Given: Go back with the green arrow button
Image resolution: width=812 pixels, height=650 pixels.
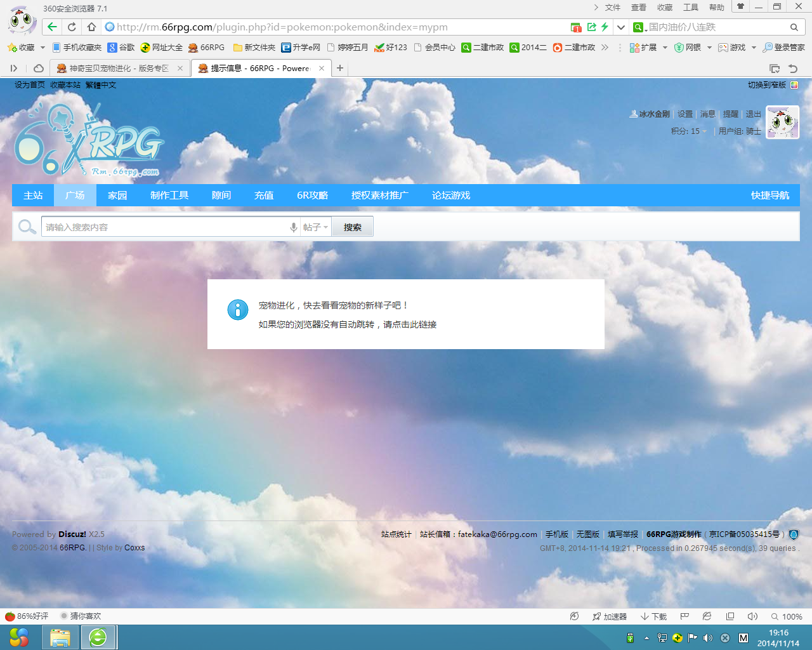Looking at the screenshot, I should point(52,27).
